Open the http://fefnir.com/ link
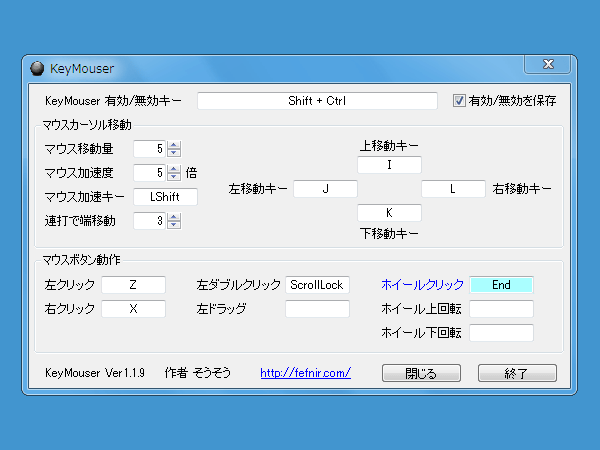600x450 pixels. click(305, 373)
